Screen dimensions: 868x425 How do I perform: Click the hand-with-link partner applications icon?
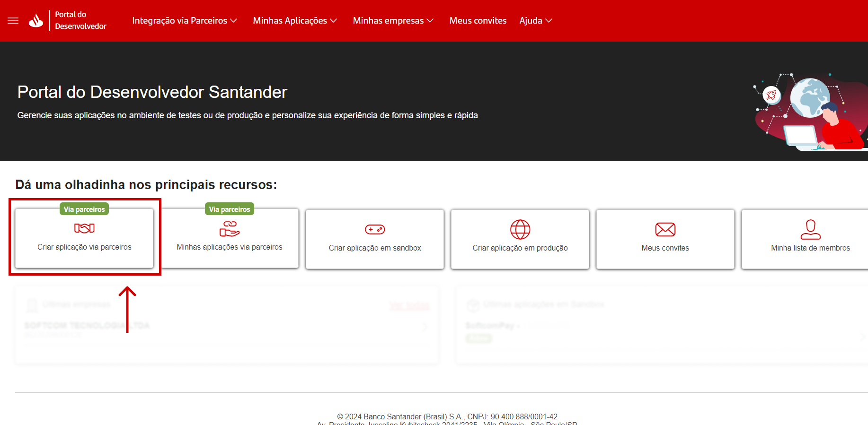point(230,229)
